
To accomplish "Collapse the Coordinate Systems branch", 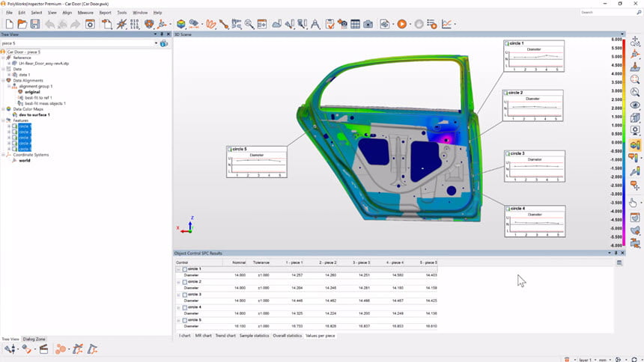I will point(3,155).
